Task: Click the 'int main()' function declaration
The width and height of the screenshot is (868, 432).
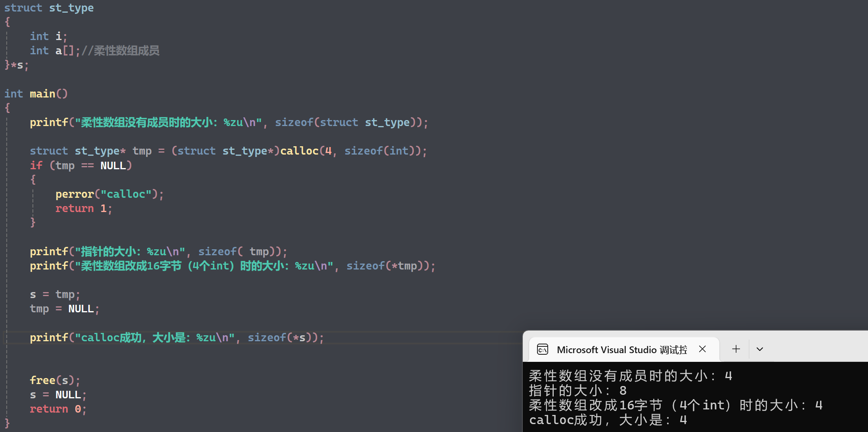Action: (36, 94)
